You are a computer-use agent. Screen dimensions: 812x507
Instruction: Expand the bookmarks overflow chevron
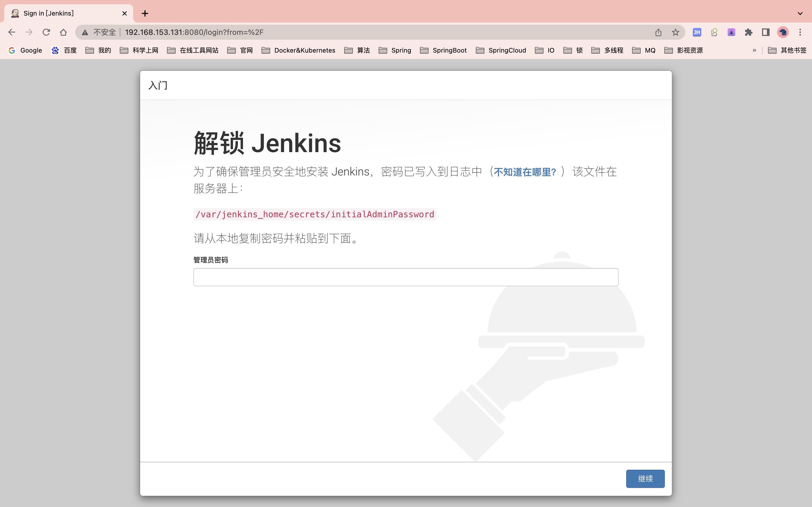point(754,50)
